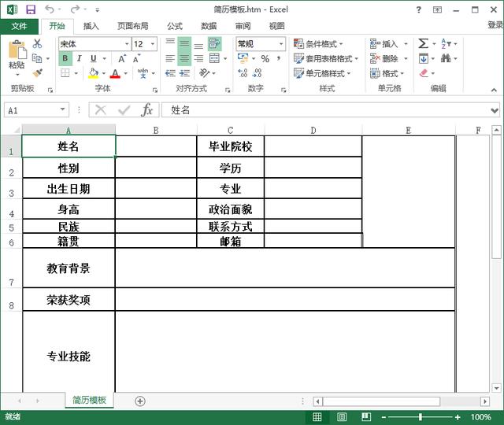Image resolution: width=504 pixels, height=425 pixels.
Task: Open the File 文件 tab
Action: [x=19, y=26]
